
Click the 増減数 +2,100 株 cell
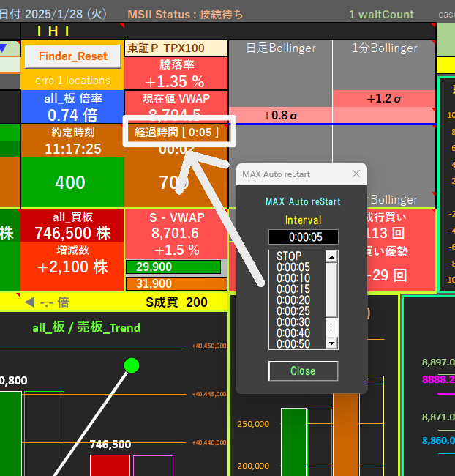[x=72, y=267]
